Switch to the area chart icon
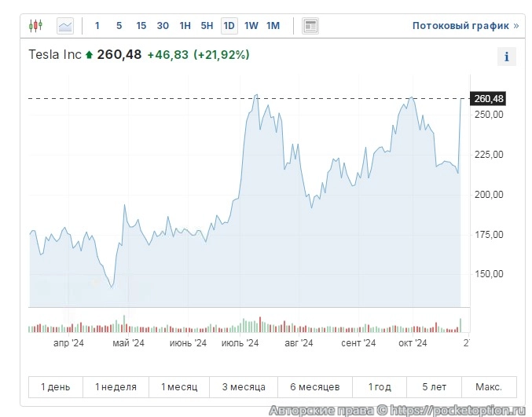The width and height of the screenshot is (532, 417). coord(65,26)
